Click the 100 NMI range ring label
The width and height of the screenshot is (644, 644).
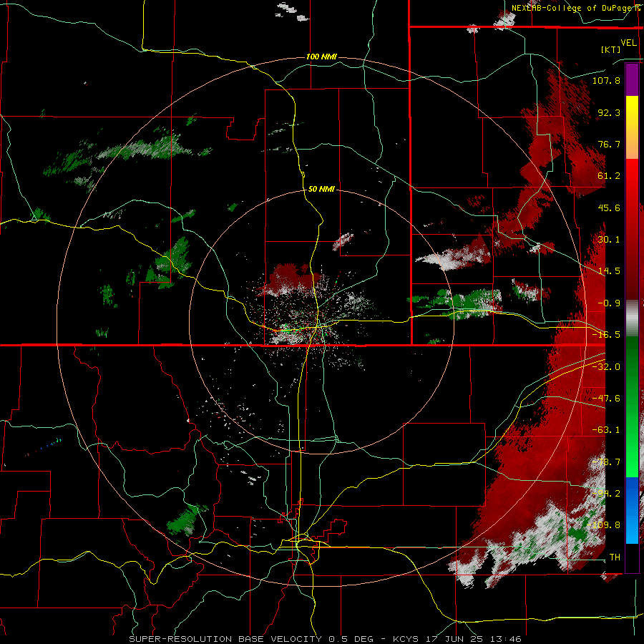pos(321,57)
